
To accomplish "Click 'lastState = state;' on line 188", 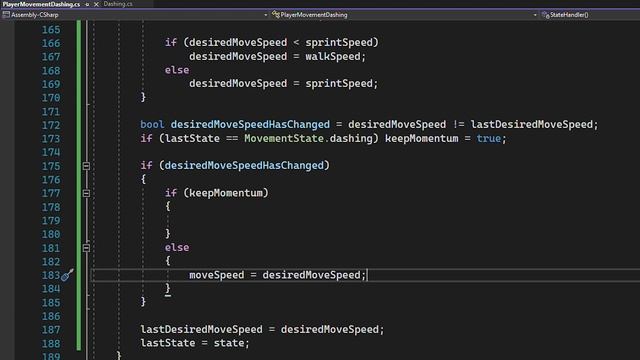I will (195, 343).
